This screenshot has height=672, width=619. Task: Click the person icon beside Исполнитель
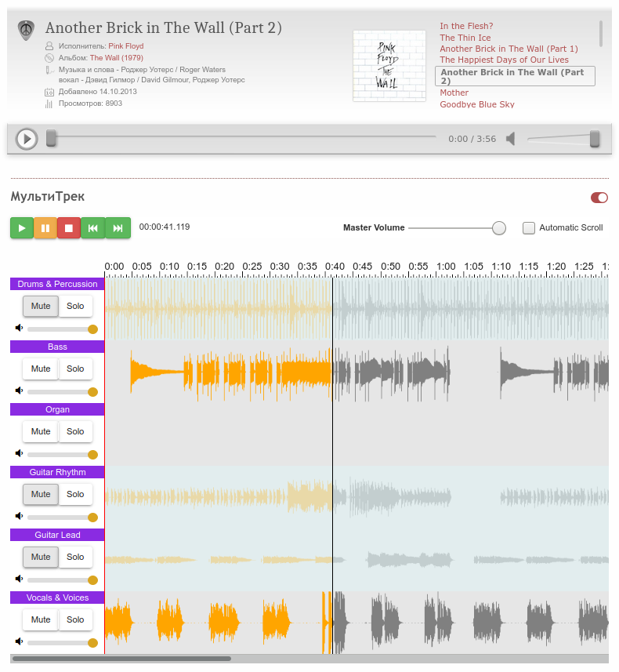49,45
